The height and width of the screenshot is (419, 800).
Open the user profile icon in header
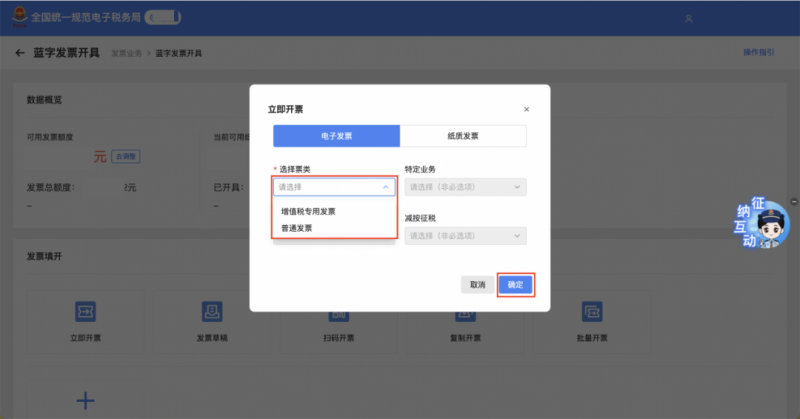pos(688,18)
